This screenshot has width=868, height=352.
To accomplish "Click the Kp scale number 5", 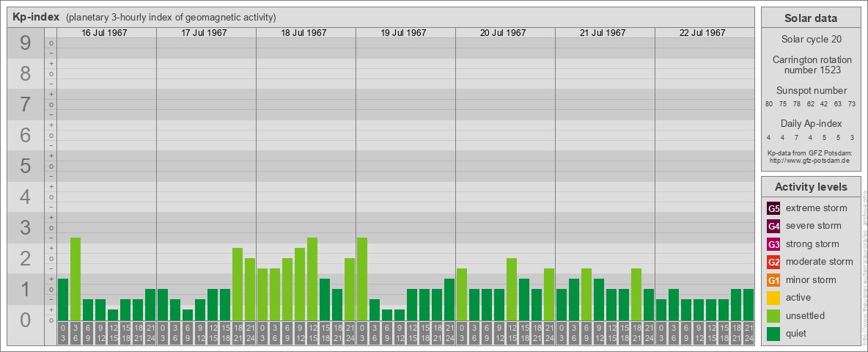I will tap(26, 166).
